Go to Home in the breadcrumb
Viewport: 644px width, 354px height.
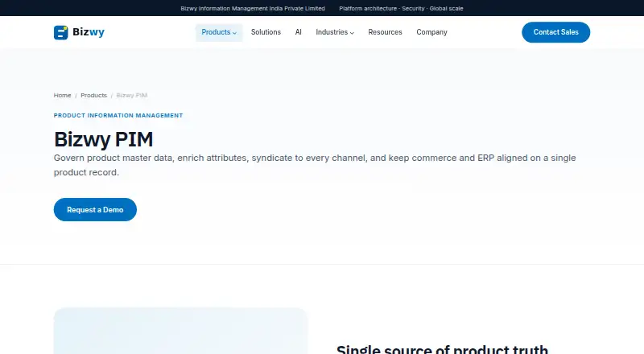tap(63, 95)
